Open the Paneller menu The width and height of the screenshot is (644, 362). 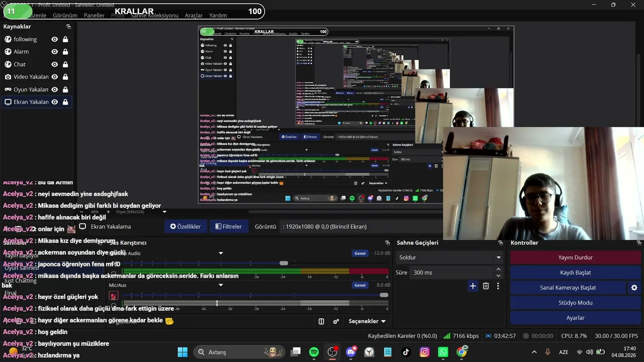(x=94, y=16)
